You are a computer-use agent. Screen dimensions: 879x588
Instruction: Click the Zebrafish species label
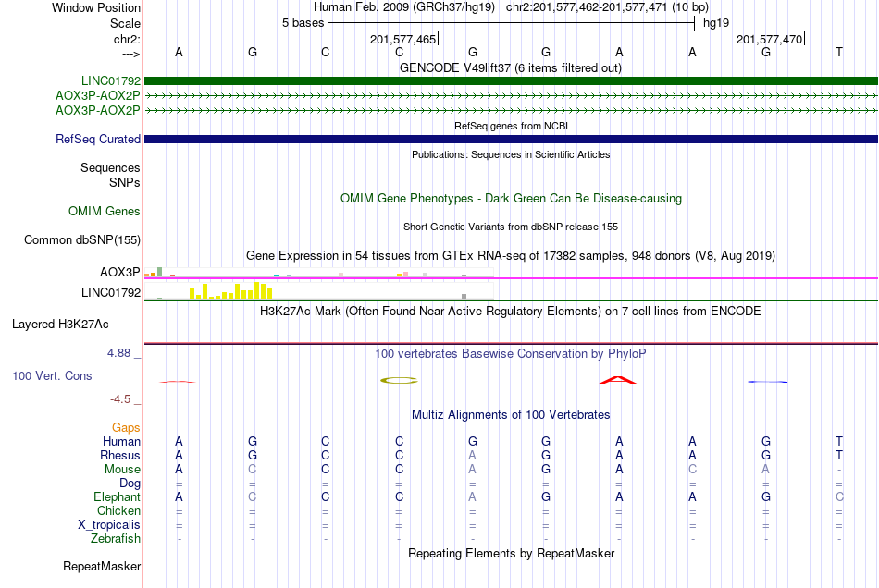pos(116,538)
